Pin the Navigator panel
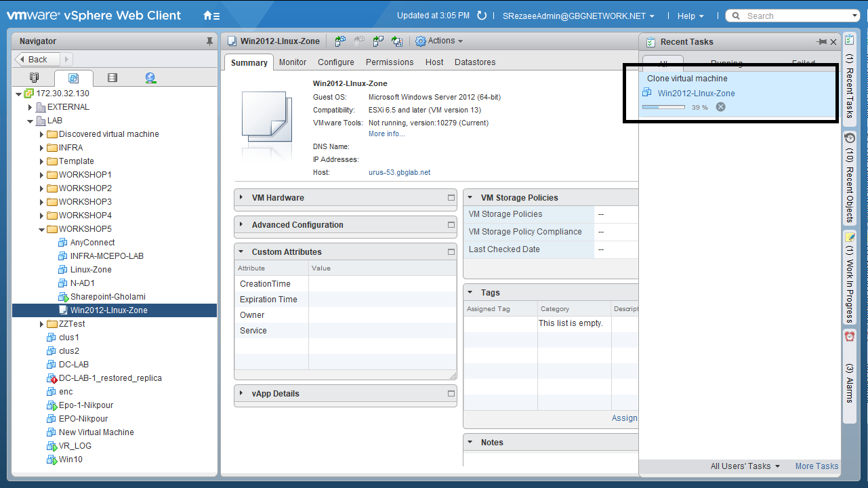 tap(209, 41)
